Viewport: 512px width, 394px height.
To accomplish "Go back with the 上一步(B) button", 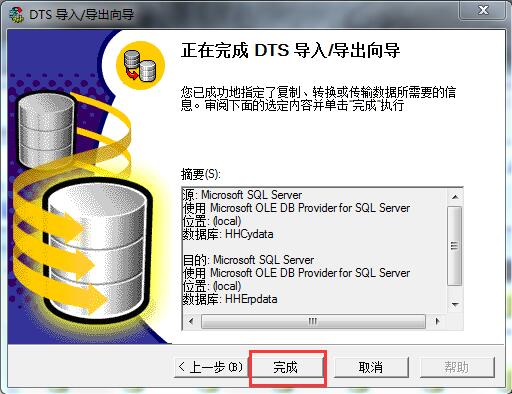I will [211, 367].
